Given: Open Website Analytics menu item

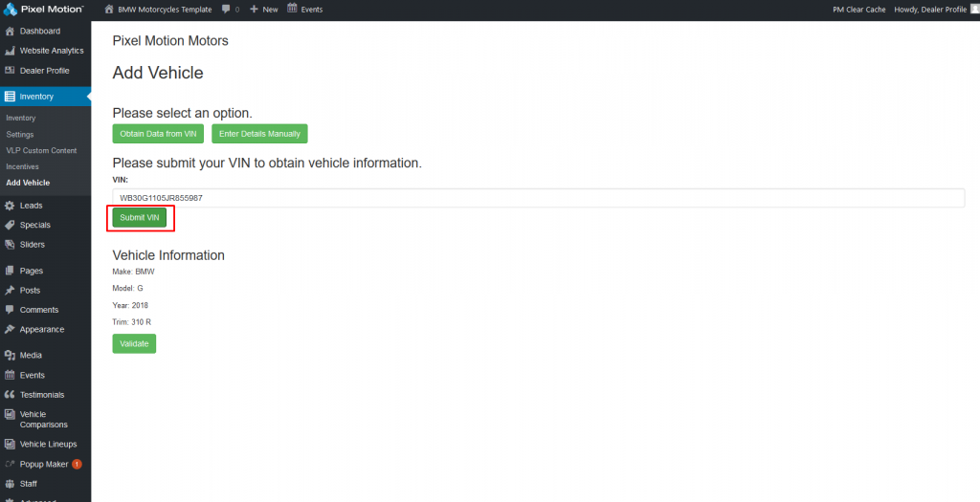Looking at the screenshot, I should pos(52,51).
